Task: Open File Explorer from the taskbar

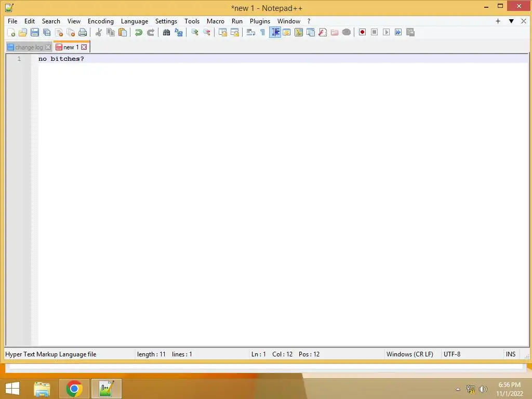Action: tap(42, 389)
